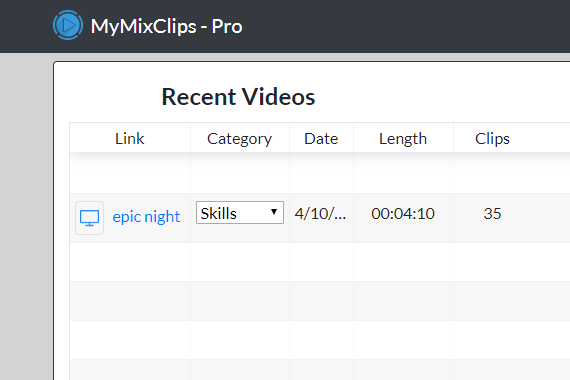Sort by the Date column header
This screenshot has width=570, height=380.
[x=321, y=139]
